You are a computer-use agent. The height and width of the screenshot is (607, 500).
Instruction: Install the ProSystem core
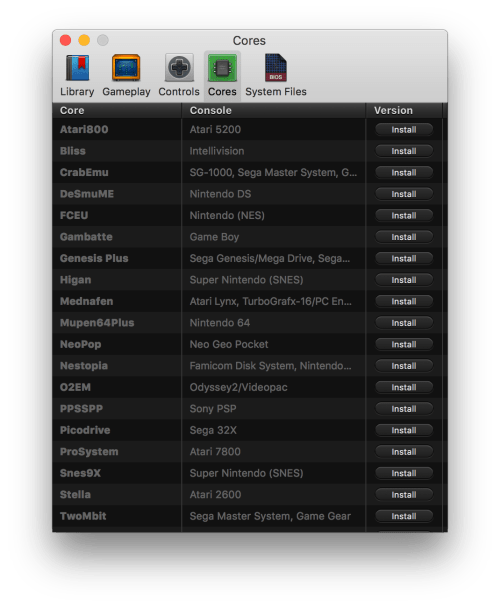click(x=404, y=452)
